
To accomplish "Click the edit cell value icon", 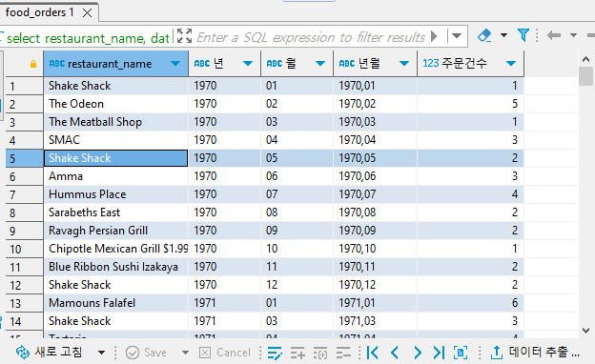I will (275, 353).
